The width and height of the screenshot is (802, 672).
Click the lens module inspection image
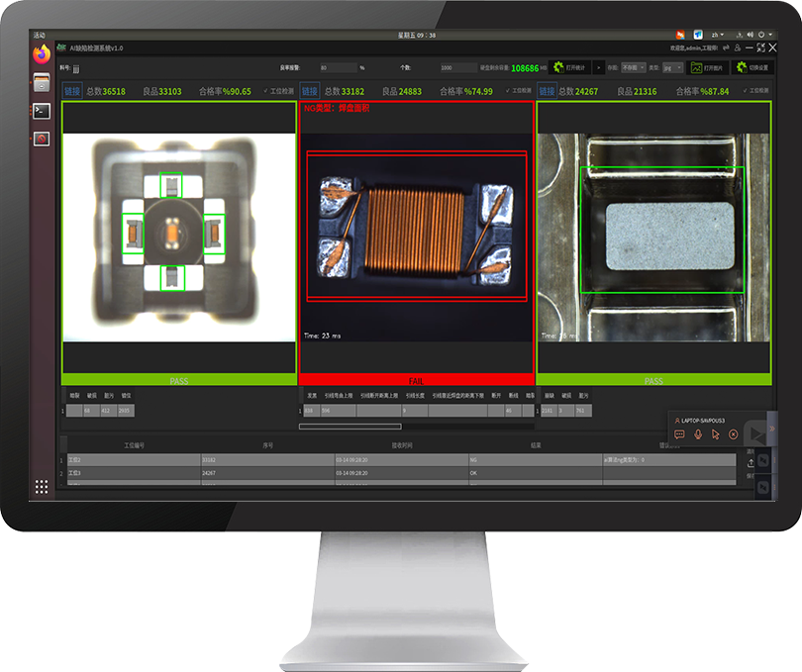click(179, 238)
